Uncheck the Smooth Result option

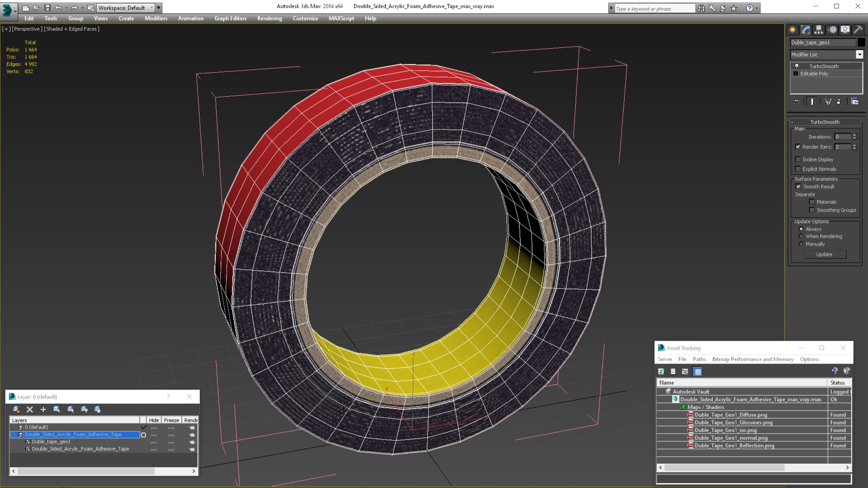798,187
